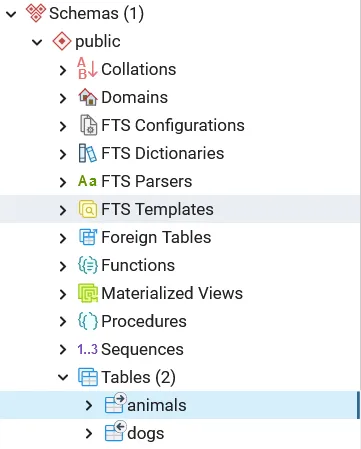Expand the animals table node
The image size is (361, 449).
click(89, 405)
